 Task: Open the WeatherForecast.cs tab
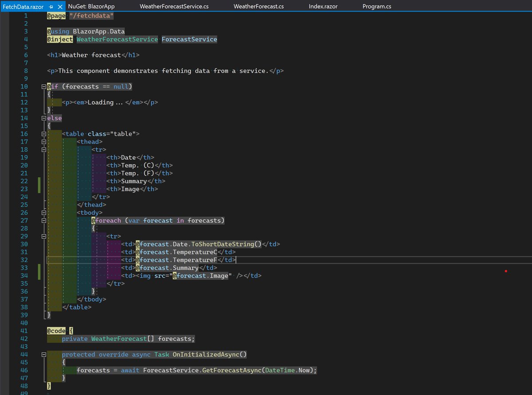(x=259, y=7)
